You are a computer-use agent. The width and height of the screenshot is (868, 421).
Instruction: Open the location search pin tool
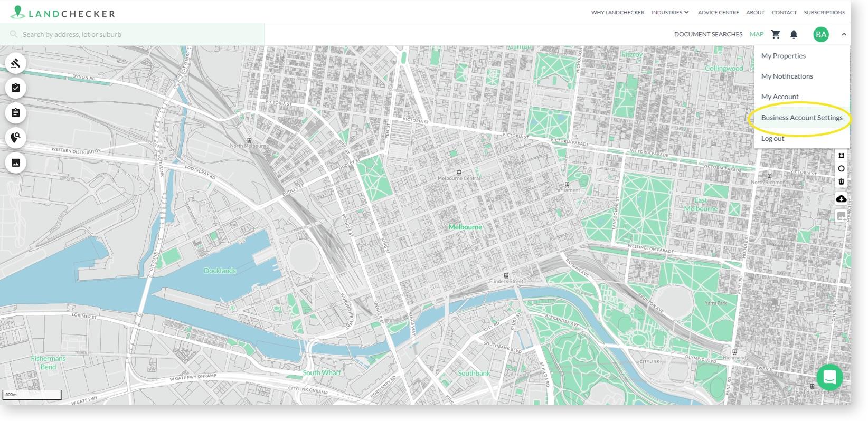pyautogui.click(x=16, y=138)
